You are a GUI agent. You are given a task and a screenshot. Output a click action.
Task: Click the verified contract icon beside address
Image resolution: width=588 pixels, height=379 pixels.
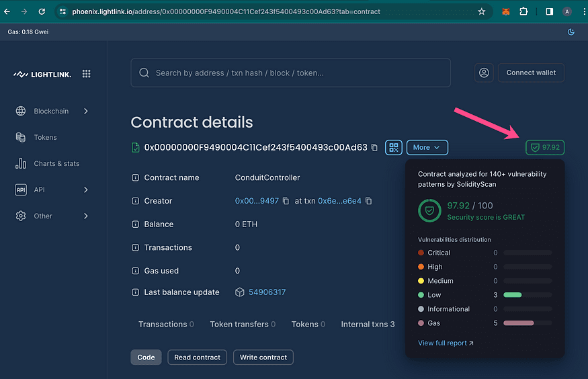tap(135, 147)
